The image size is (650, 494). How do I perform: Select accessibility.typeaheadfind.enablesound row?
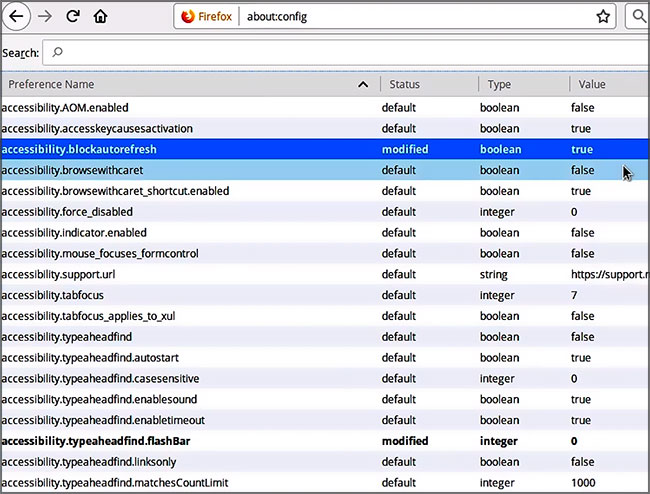(x=325, y=399)
